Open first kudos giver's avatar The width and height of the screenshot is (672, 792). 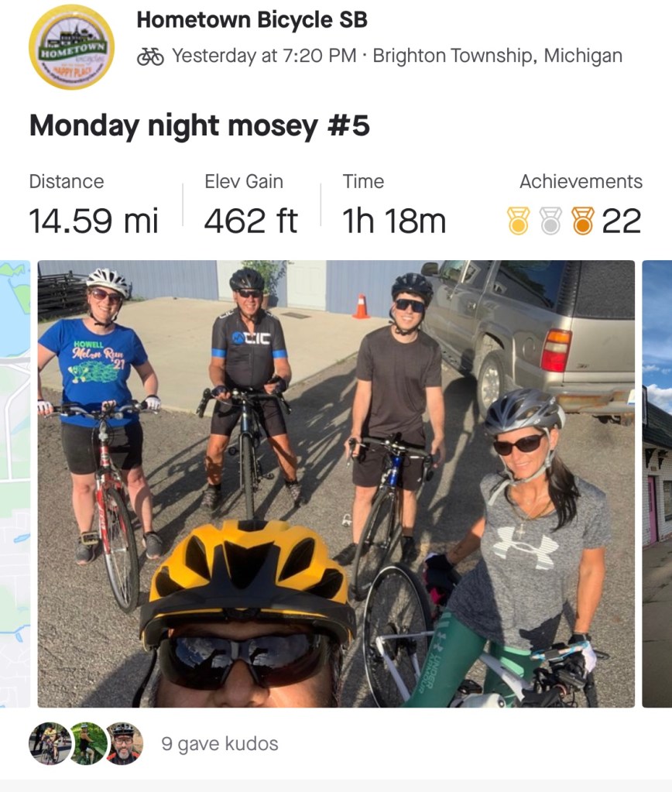(48, 744)
